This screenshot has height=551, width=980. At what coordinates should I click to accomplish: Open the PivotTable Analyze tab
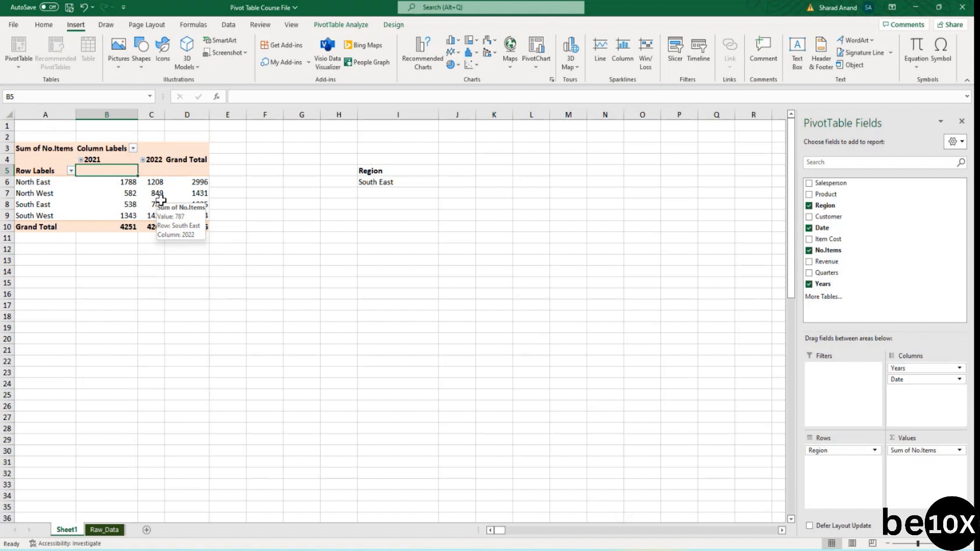click(340, 24)
